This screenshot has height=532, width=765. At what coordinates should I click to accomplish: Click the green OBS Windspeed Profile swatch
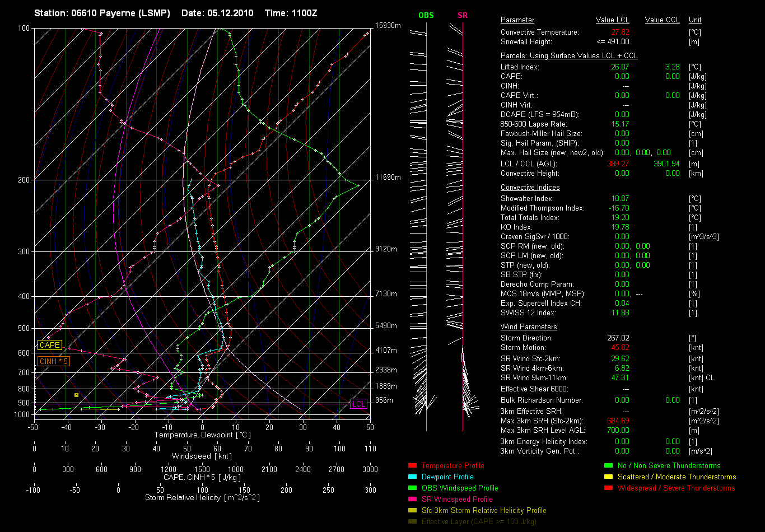click(x=412, y=488)
